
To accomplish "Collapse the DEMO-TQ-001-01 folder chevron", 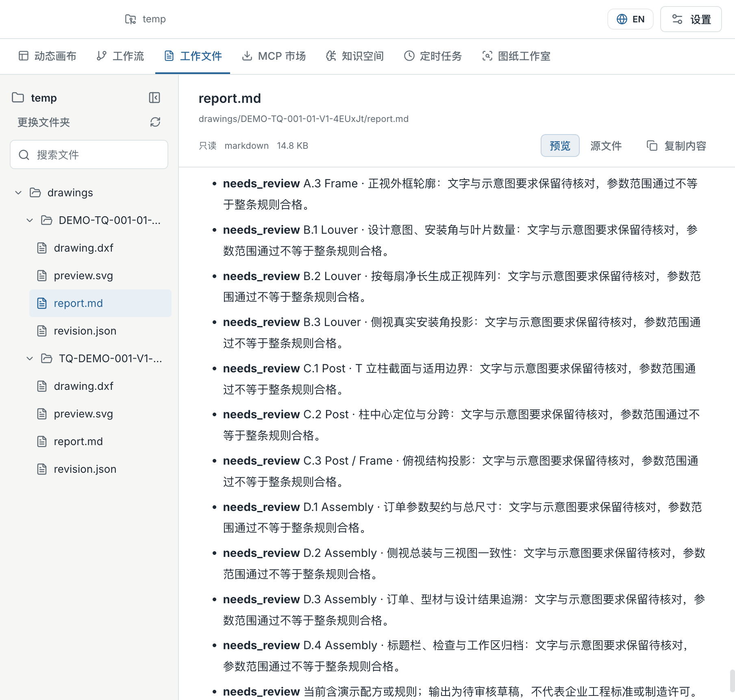I will click(x=30, y=220).
